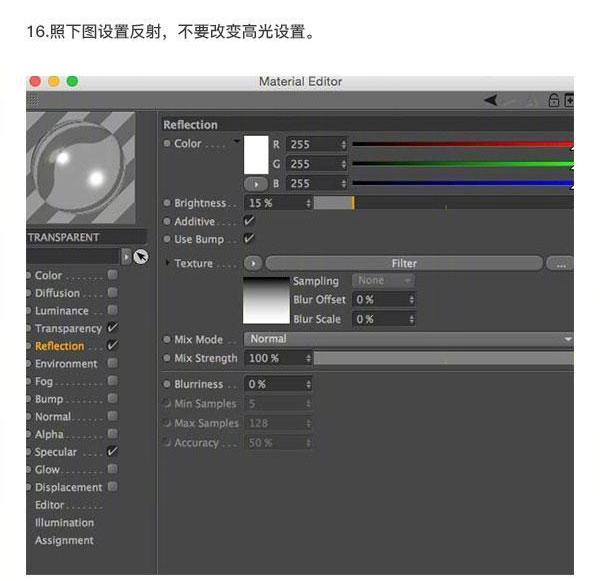
Task: Click the new window icon beside lock
Action: click(x=570, y=100)
